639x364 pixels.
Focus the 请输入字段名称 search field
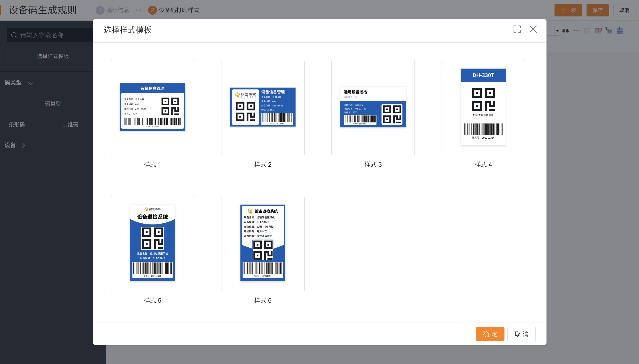[x=52, y=35]
